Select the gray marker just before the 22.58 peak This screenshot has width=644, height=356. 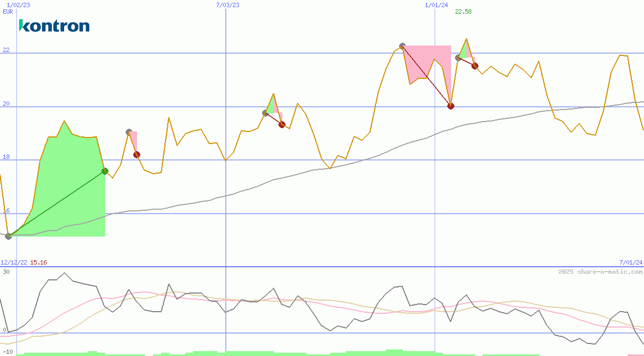coord(458,58)
